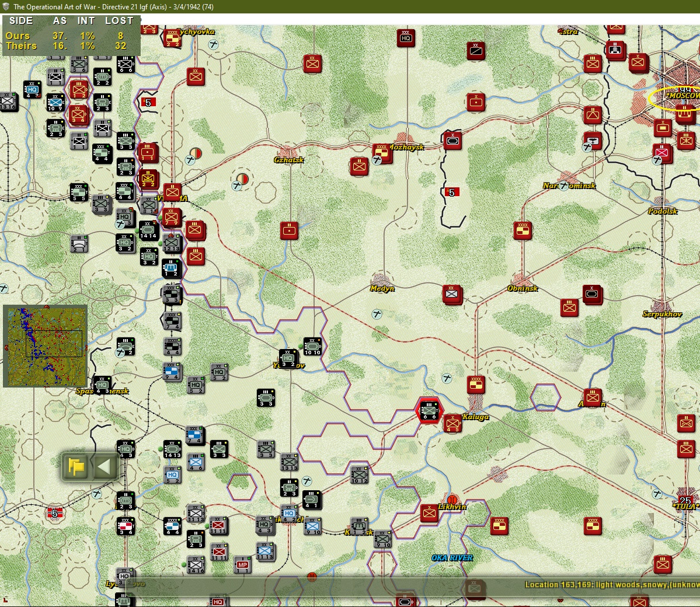Select German 10-10 armored unit near Yukhnov

(x=312, y=346)
